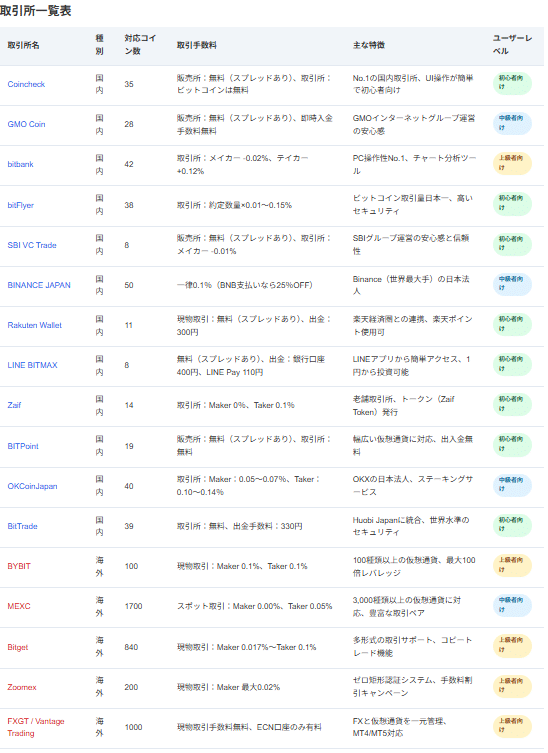Visit the BINANCE JAPAN link

pos(39,285)
